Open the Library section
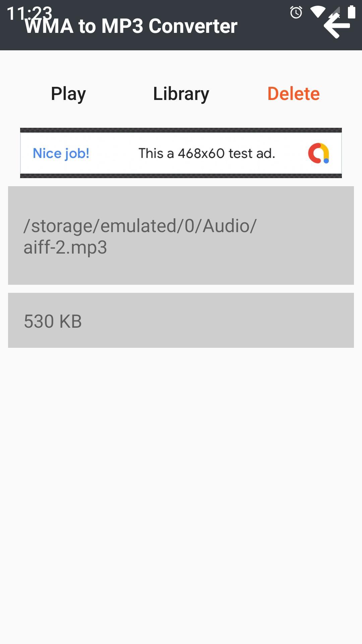This screenshot has width=362, height=644. click(181, 94)
